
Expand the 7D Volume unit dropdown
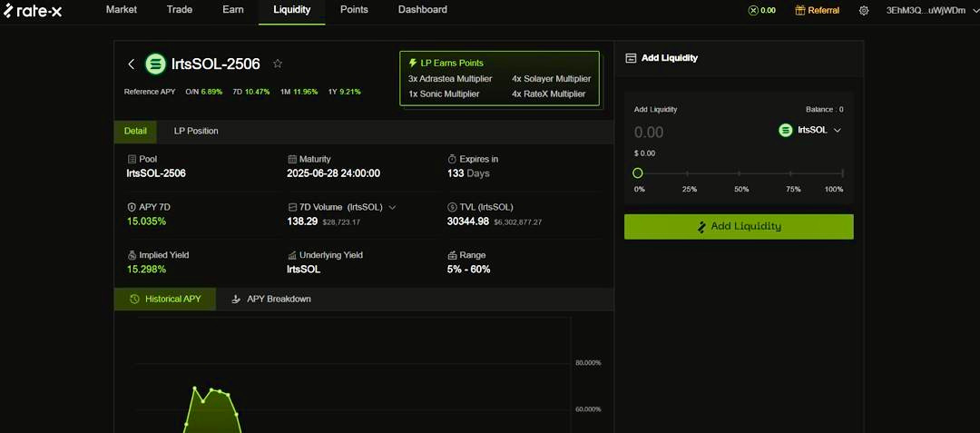click(393, 207)
